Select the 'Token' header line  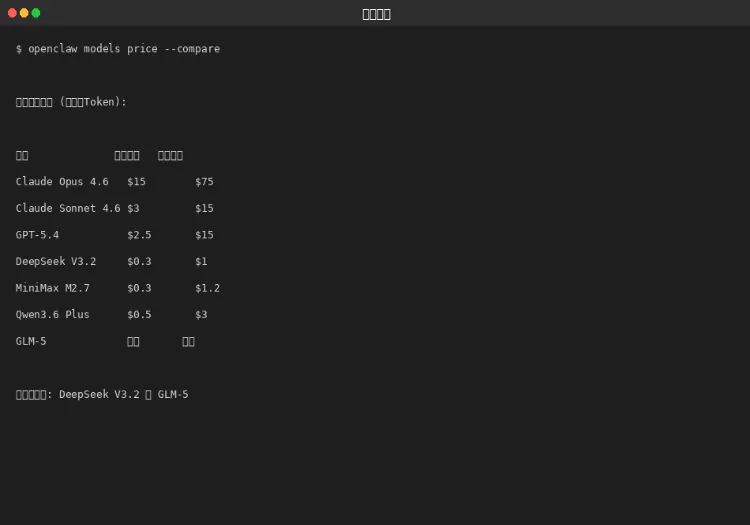[71, 102]
